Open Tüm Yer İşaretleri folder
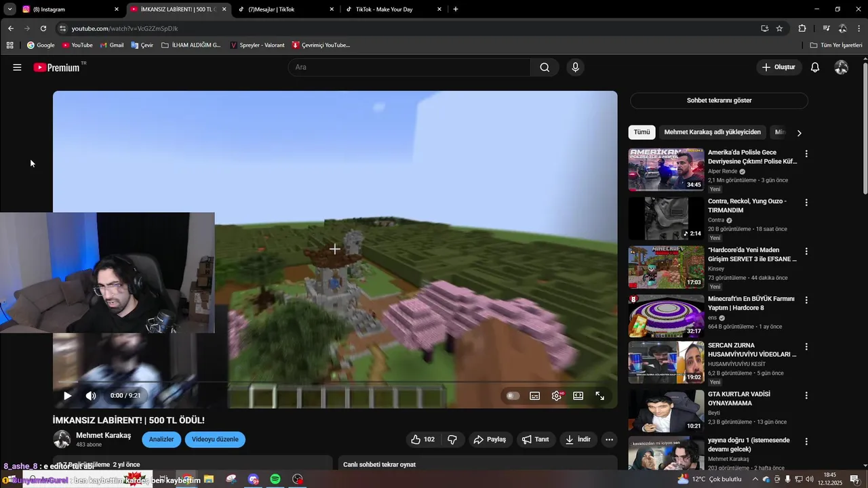Screen dimensions: 868x488 (x=836, y=45)
